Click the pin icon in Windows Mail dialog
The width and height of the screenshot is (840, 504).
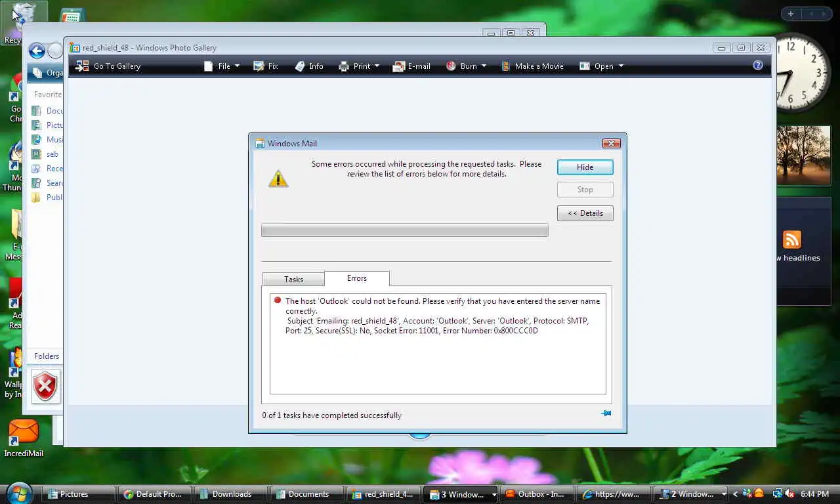606,413
